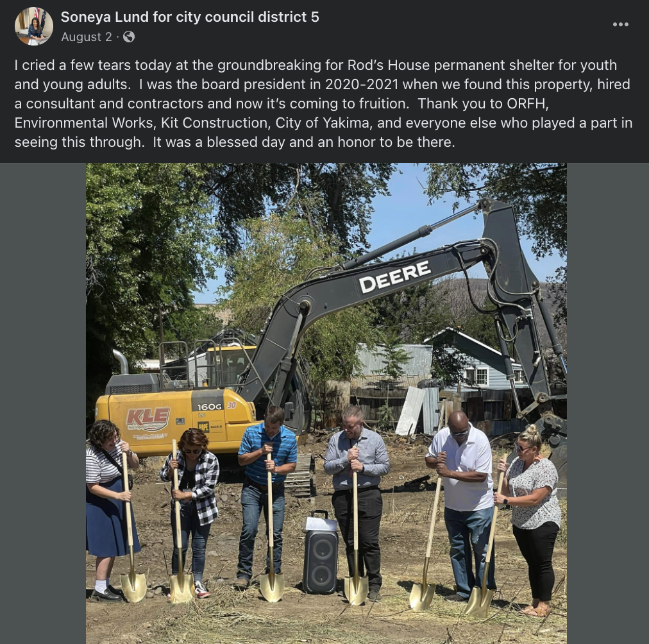Click the 160G model label on the excavator
The width and height of the screenshot is (649, 644).
(x=210, y=407)
